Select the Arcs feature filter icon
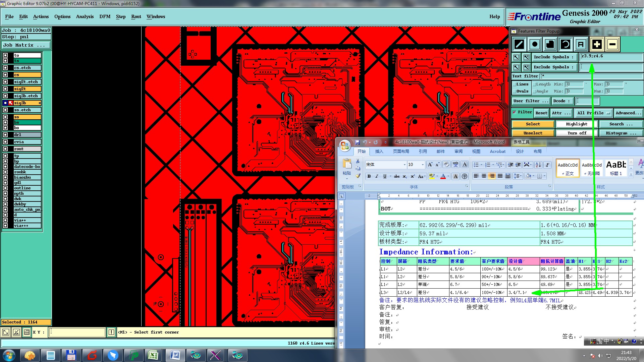 (x=566, y=44)
